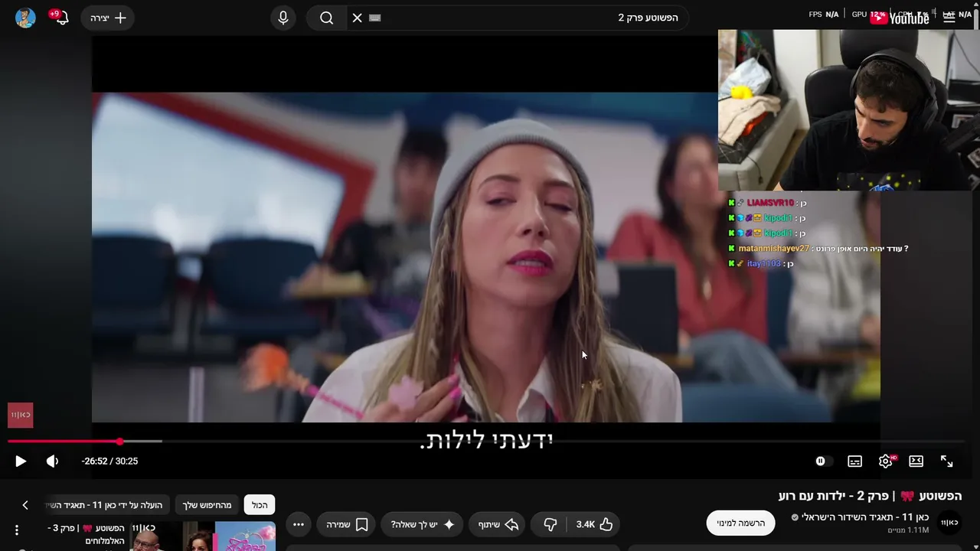Click the יצירה create button
This screenshot has width=980, height=551.
[108, 18]
